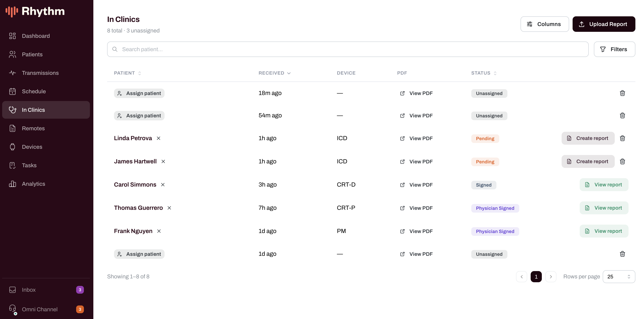Create report for James Hartwell
The height and width of the screenshot is (319, 644).
pyautogui.click(x=588, y=161)
